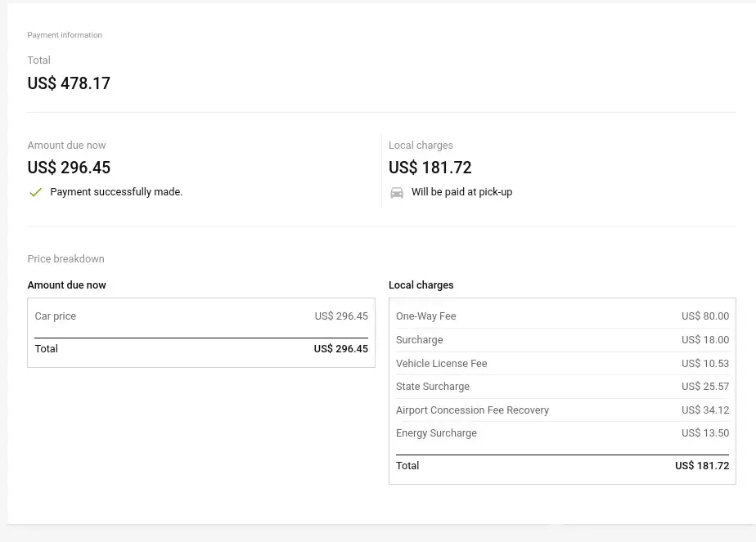Click the green payment success checkmark icon

click(x=35, y=192)
